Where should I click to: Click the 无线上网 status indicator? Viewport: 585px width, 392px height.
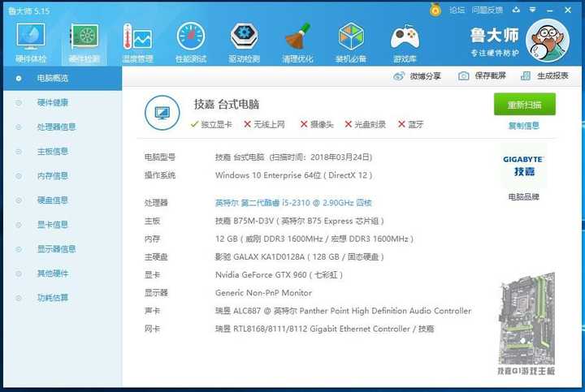pyautogui.click(x=264, y=124)
